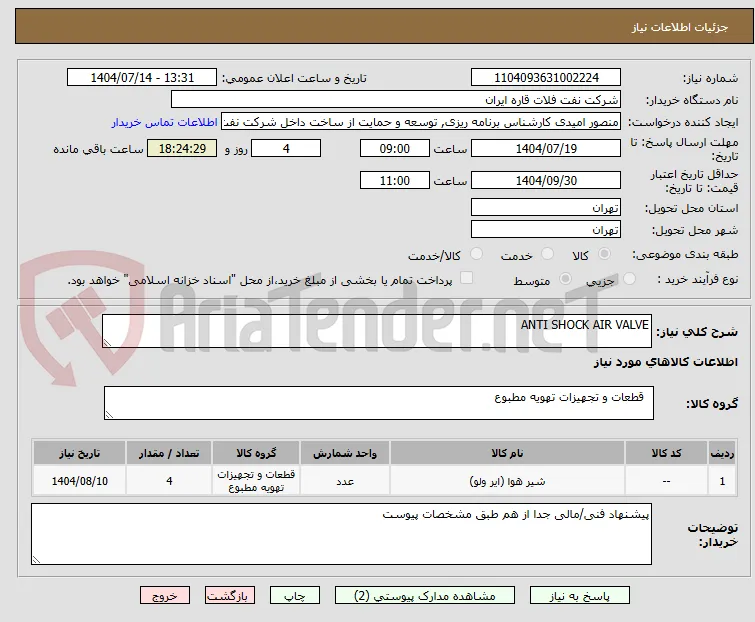Click the بازگشت back button
This screenshot has width=755, height=622.
pos(230,596)
